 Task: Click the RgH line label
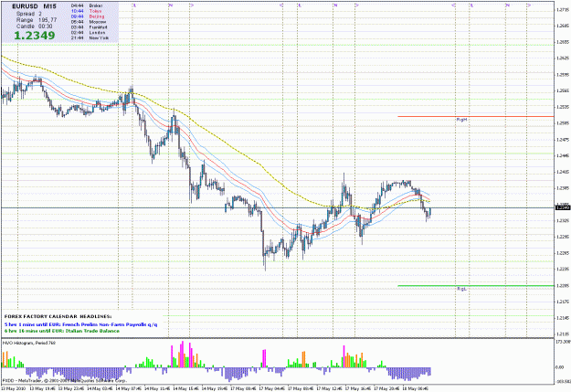[461, 120]
